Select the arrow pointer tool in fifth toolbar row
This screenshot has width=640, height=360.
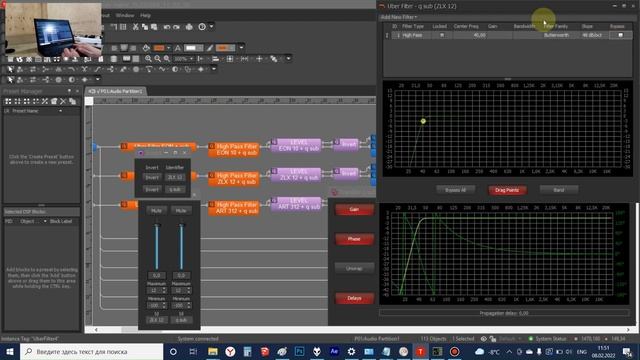coord(11,80)
